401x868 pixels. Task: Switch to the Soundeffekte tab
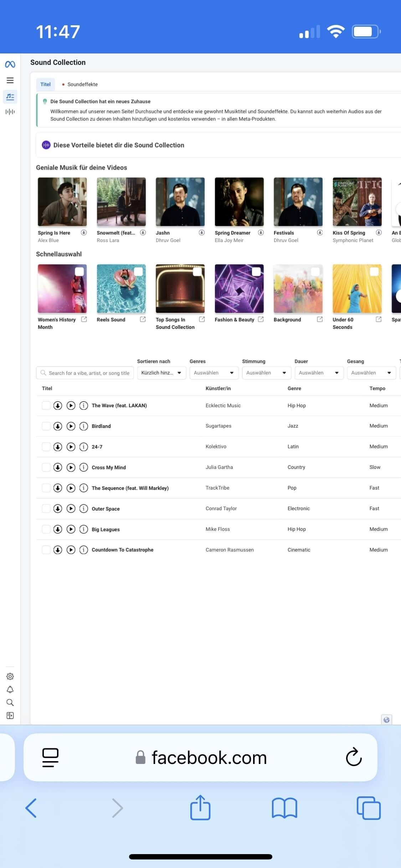point(80,84)
